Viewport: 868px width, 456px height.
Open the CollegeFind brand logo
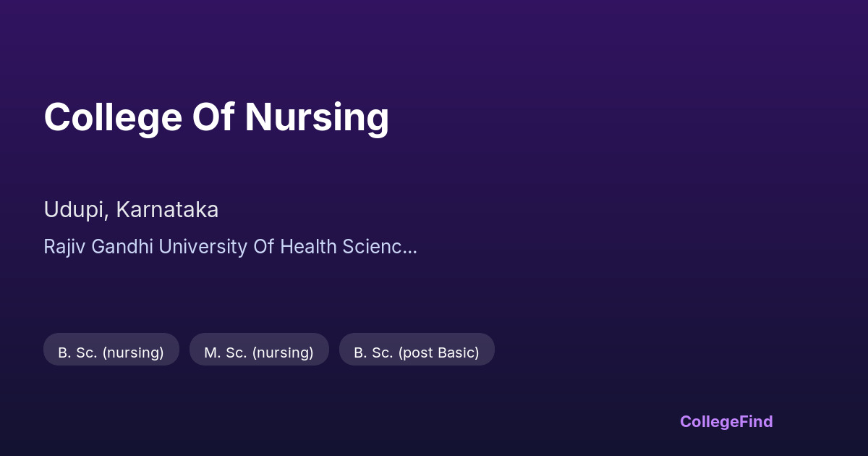[726, 421]
